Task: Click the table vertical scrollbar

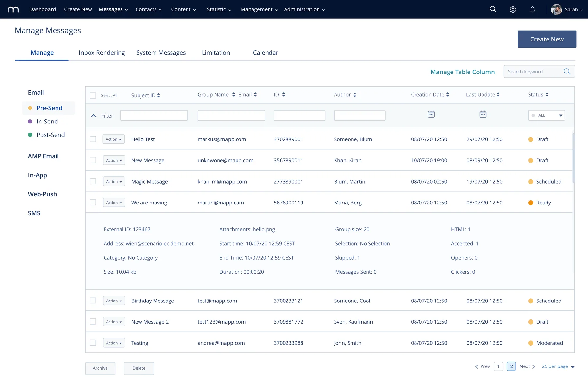Action: click(573, 158)
